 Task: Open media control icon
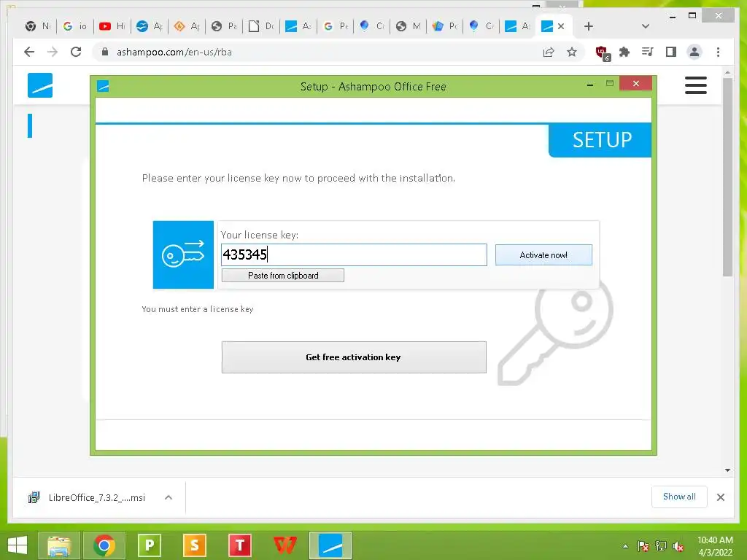click(x=648, y=52)
